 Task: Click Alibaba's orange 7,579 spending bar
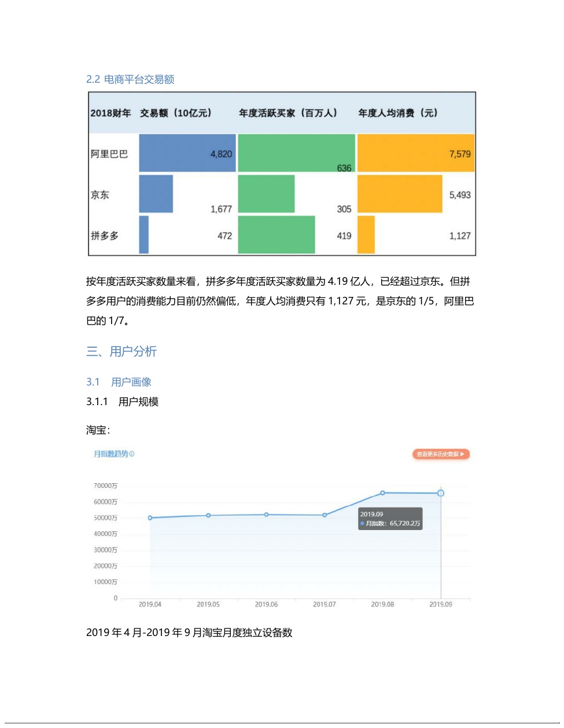click(415, 153)
